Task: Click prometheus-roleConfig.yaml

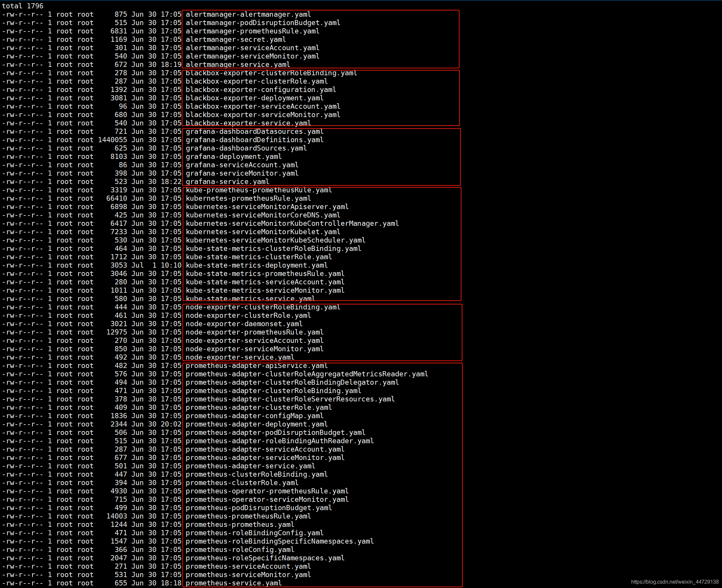Action: (x=240, y=549)
